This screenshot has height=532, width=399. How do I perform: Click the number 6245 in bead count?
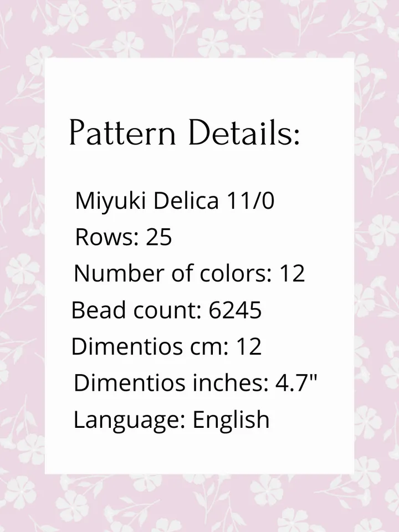pos(235,310)
